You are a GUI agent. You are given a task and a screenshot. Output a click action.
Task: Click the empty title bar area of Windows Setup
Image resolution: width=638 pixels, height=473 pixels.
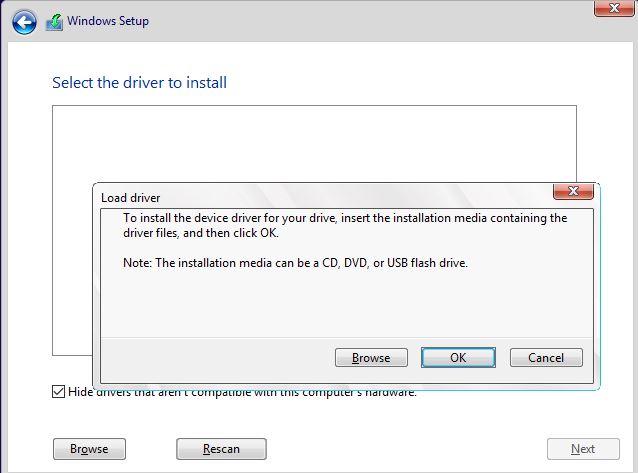pyautogui.click(x=366, y=20)
